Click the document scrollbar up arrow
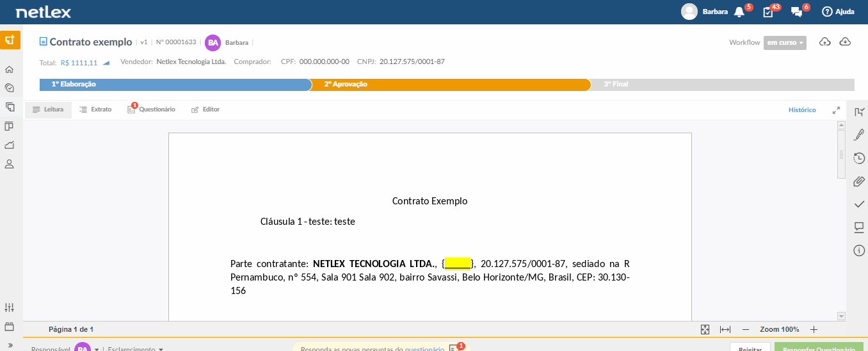This screenshot has height=351, width=868. pos(841,126)
